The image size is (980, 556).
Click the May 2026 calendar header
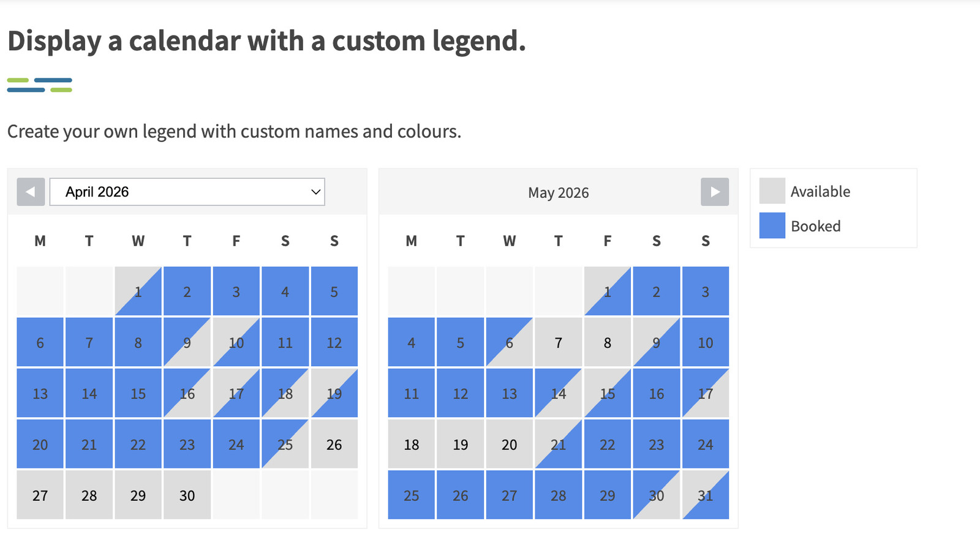pyautogui.click(x=558, y=192)
